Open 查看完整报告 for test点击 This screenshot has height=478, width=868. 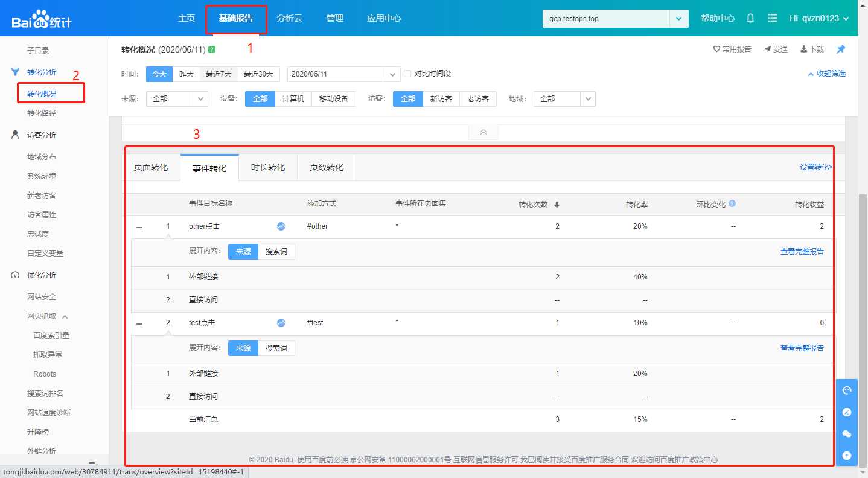802,348
